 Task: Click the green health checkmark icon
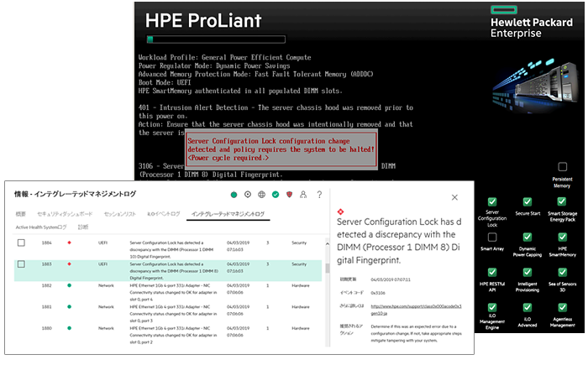[276, 195]
